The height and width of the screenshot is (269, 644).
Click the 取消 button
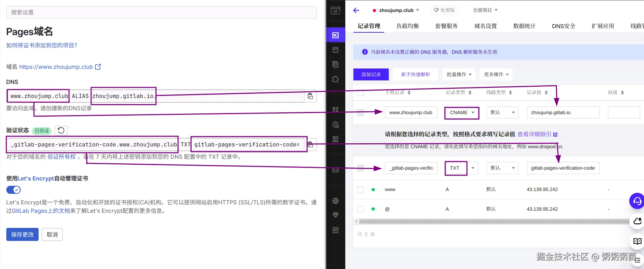[x=52, y=235]
